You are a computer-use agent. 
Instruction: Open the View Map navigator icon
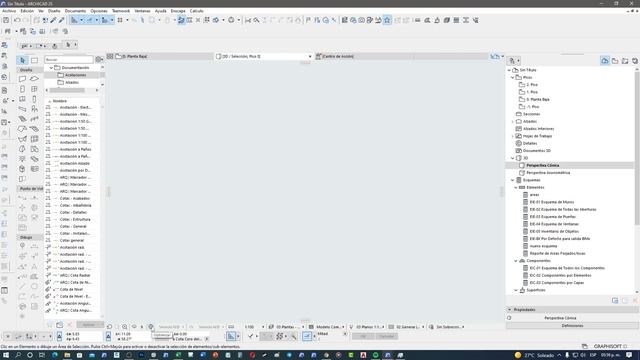[x=615, y=61]
